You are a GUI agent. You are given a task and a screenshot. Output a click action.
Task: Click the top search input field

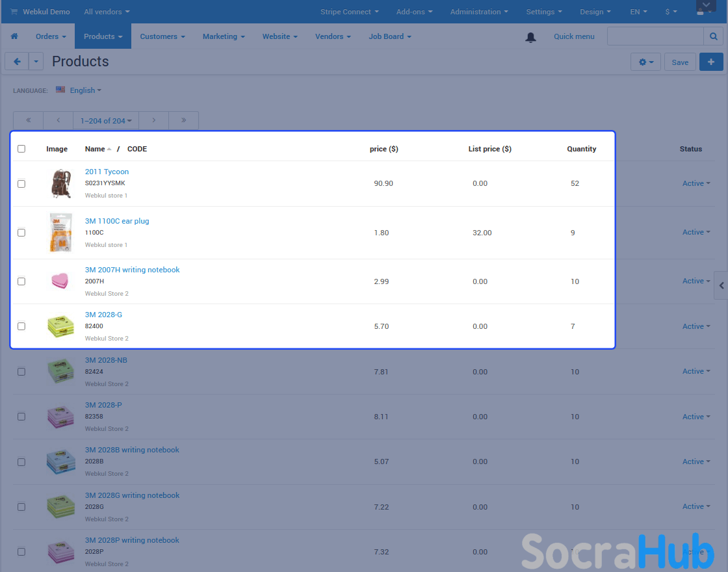pos(656,36)
